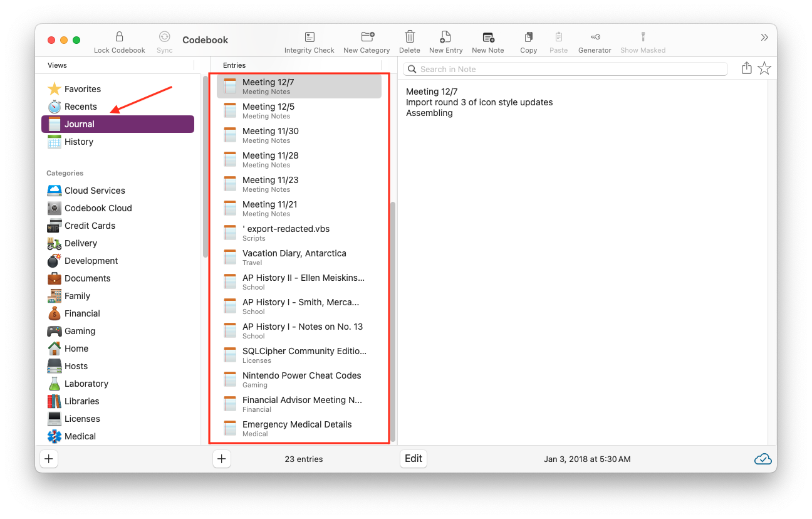Select the Financial category
This screenshot has width=812, height=519.
[118, 313]
